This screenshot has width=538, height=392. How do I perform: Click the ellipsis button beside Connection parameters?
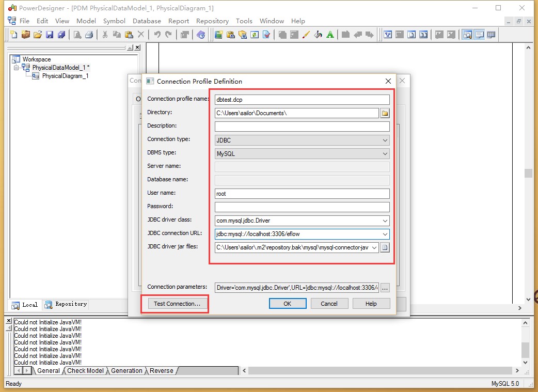point(385,288)
